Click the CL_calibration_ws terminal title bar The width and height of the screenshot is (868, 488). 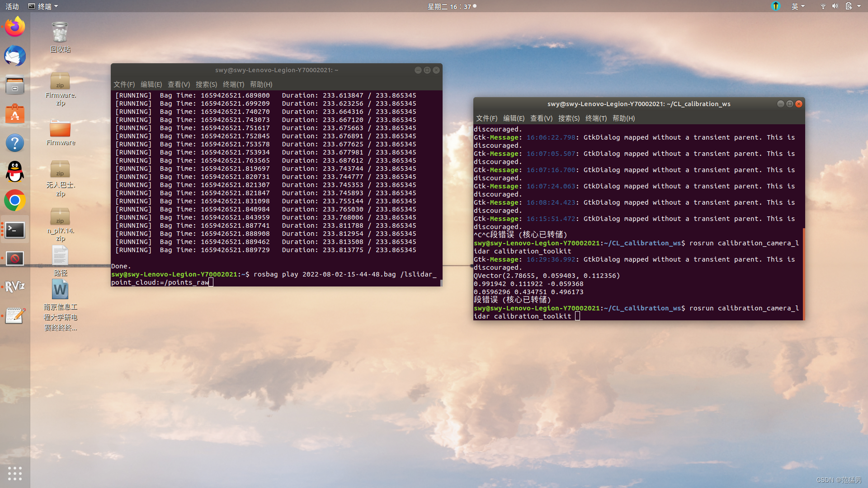click(x=639, y=104)
